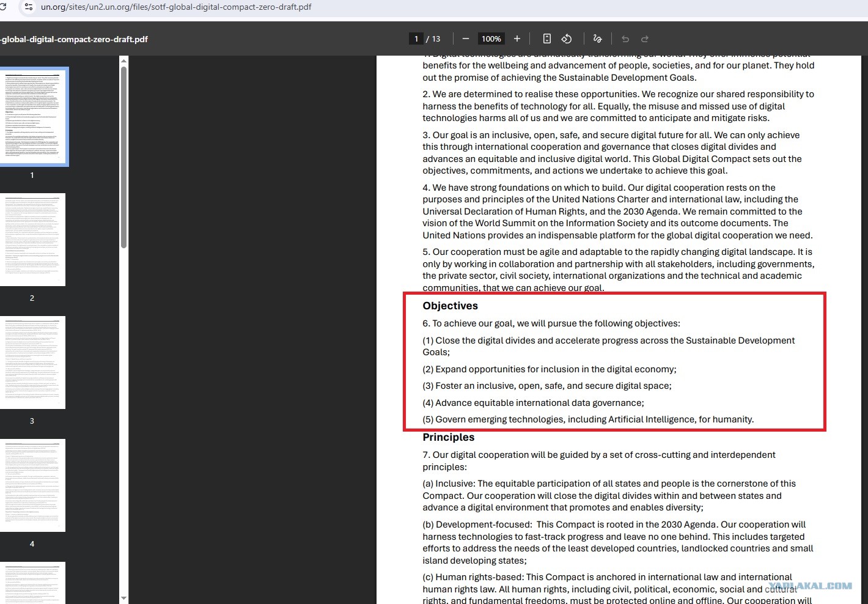Jump to the page 3 thumbnail

coord(33,363)
